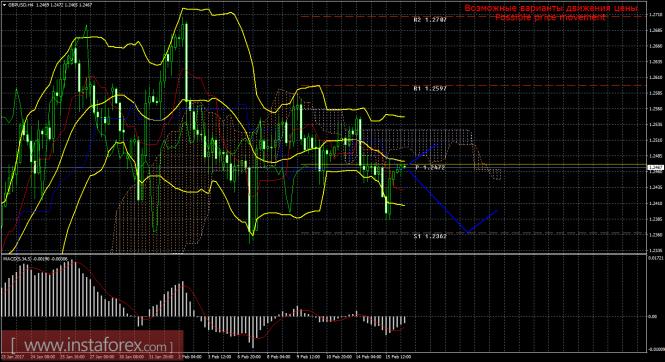Select the blue forecast line's lowest point near S1
665x362 pixels.
coord(467,232)
